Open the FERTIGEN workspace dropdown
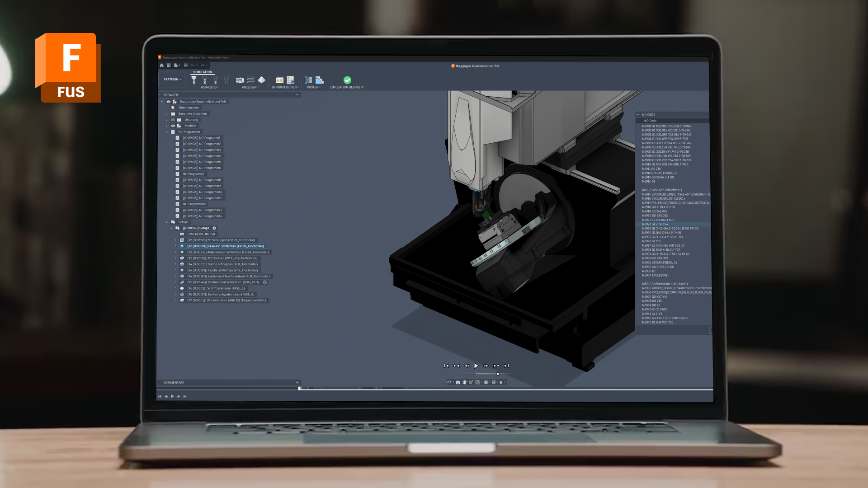Viewport: 868px width, 488px height. tap(172, 80)
